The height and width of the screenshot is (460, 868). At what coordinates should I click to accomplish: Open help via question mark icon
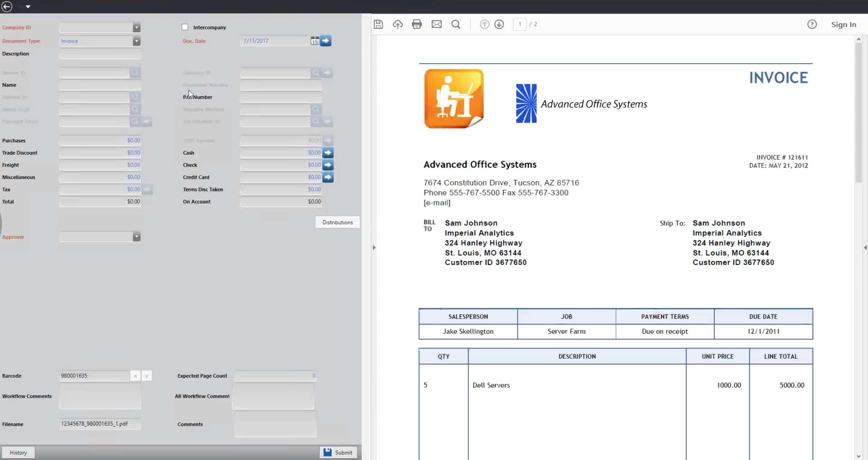tap(812, 24)
